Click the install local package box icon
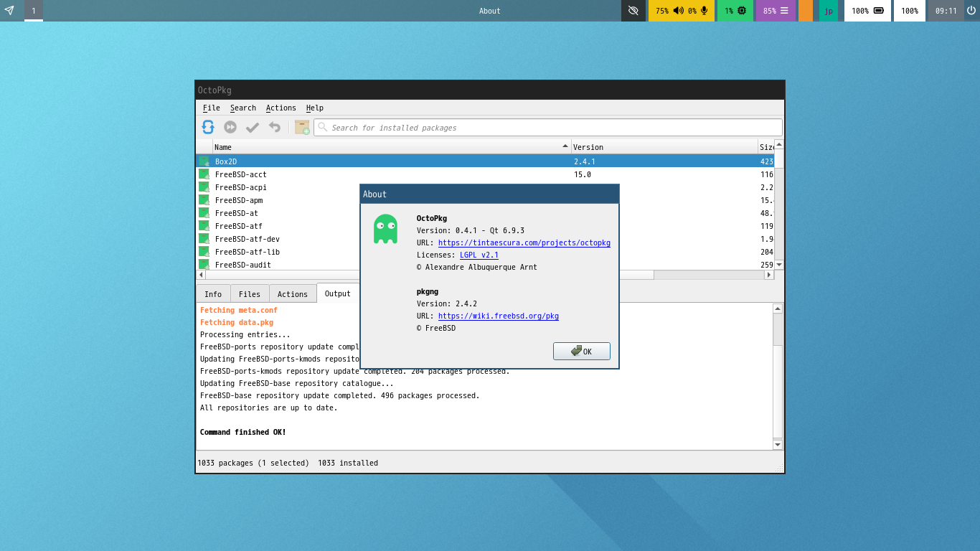Screen dimensions: 980x551 [x=302, y=127]
